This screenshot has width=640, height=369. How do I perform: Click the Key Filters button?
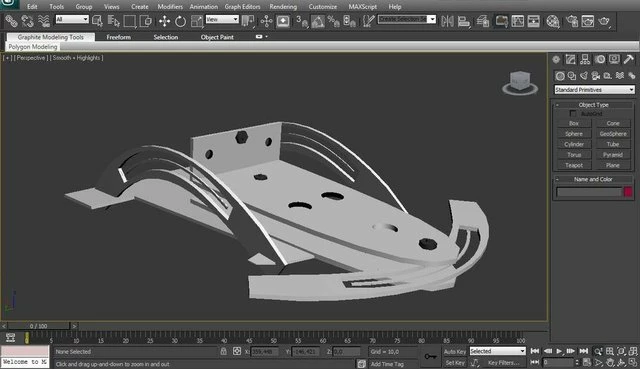(x=504, y=362)
